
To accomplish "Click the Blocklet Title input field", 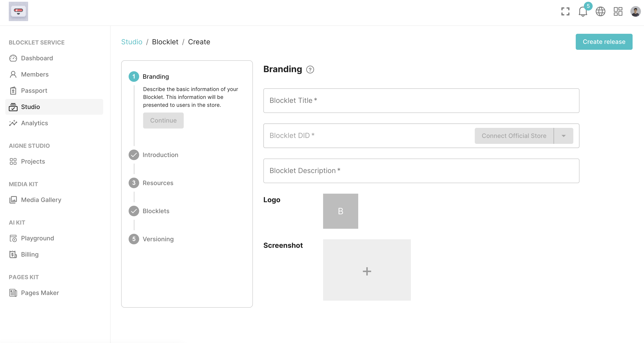I will coord(421,101).
